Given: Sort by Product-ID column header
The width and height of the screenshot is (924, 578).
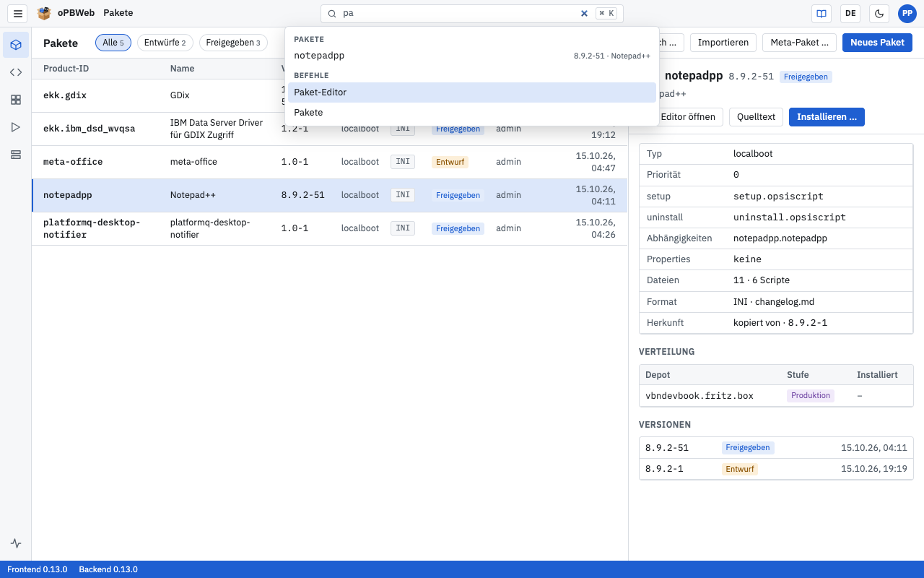Looking at the screenshot, I should coord(66,69).
